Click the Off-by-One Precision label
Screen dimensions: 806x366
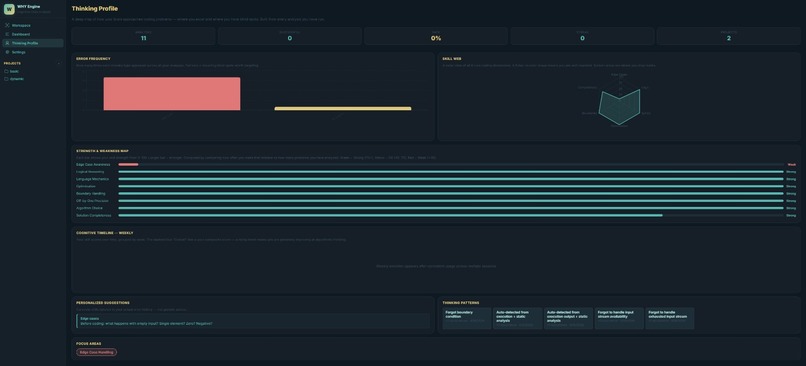[x=93, y=201]
